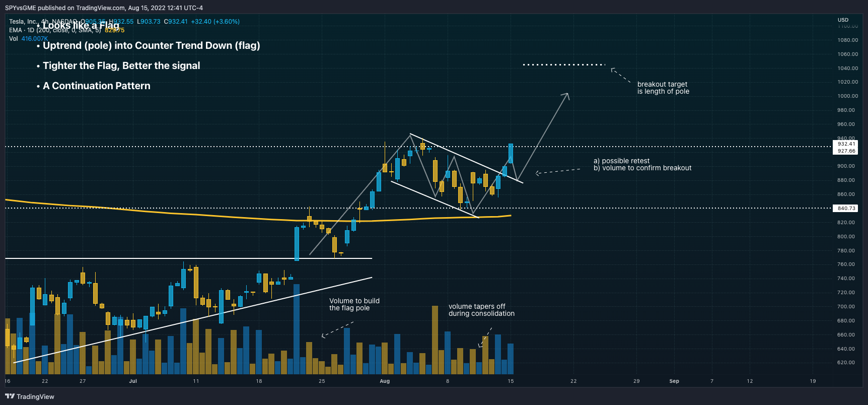The height and width of the screenshot is (405, 868).
Task: Click the Jul label on the time axis
Action: 133,381
